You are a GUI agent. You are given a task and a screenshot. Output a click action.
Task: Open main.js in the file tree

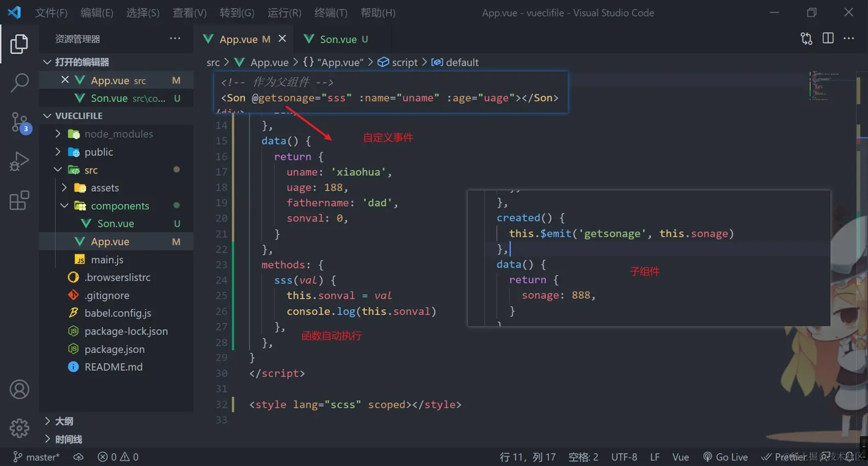[116, 260]
